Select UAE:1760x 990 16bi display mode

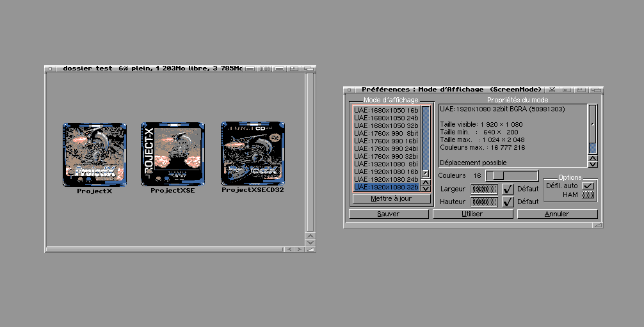pyautogui.click(x=386, y=141)
